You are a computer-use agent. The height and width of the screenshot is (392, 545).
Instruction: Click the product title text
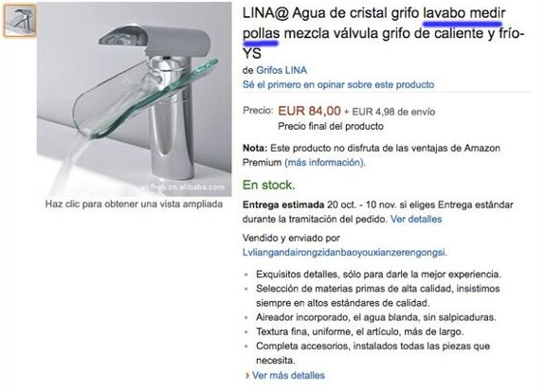pos(383,33)
